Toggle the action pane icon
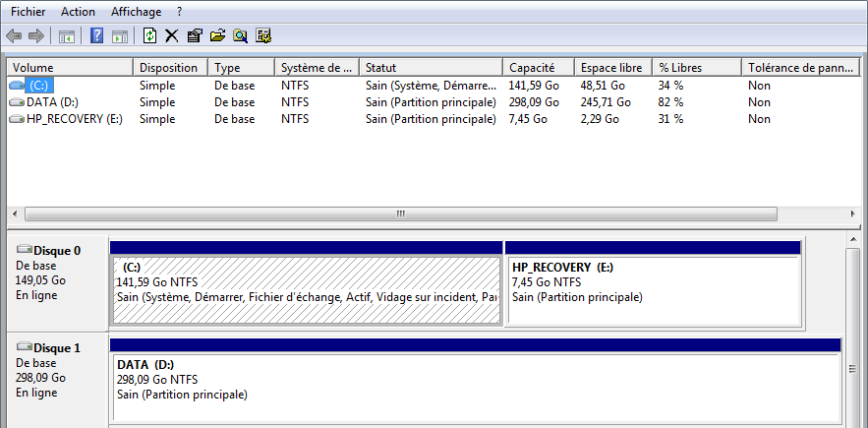This screenshot has width=868, height=428. pyautogui.click(x=120, y=36)
